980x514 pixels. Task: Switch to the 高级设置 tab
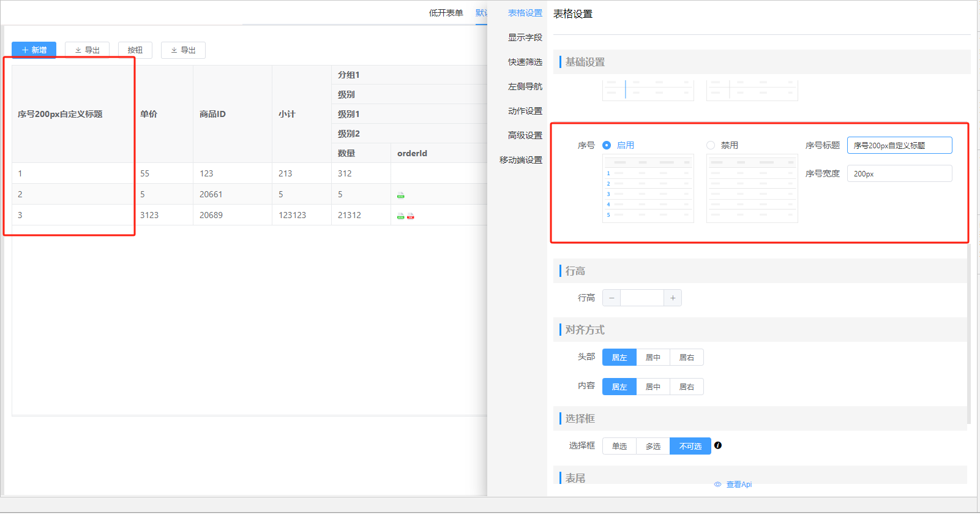coord(525,135)
